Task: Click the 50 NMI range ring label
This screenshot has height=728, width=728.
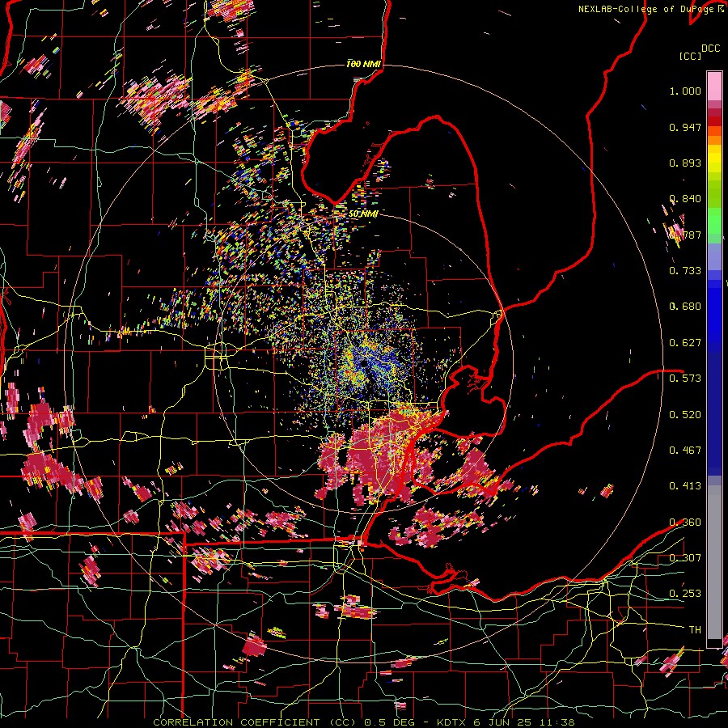Action: [x=363, y=214]
